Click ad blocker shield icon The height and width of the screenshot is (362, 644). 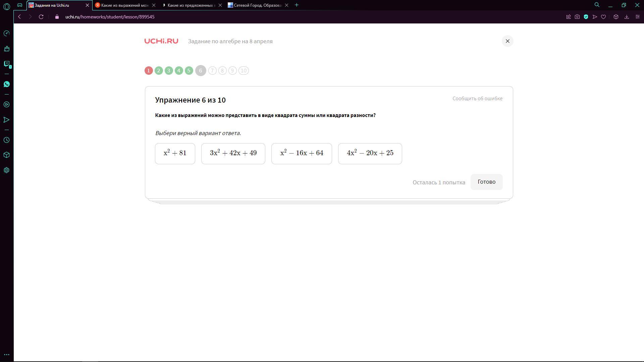coord(586,17)
